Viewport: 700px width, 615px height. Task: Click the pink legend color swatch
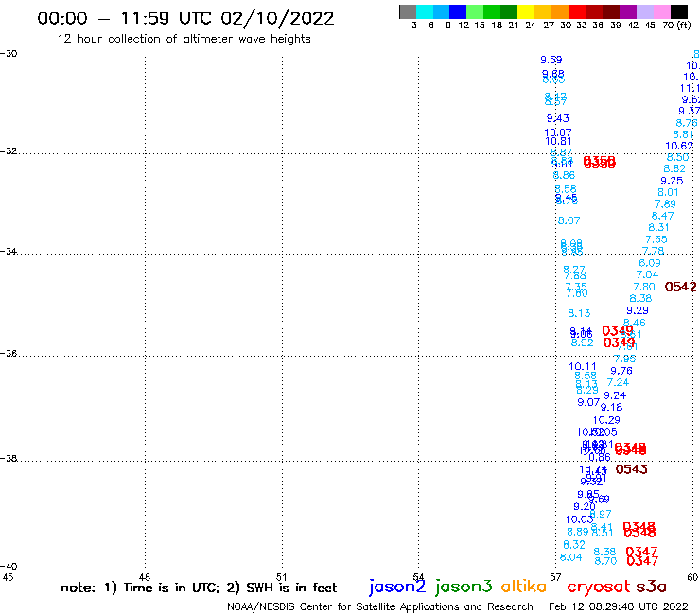(661, 11)
